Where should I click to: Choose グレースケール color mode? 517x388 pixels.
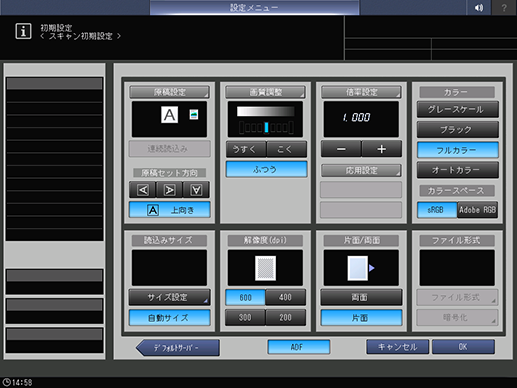click(x=457, y=109)
